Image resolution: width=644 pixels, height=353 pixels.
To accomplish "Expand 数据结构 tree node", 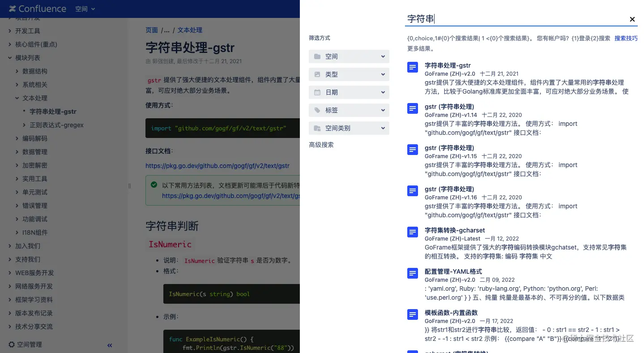I will coord(17,71).
